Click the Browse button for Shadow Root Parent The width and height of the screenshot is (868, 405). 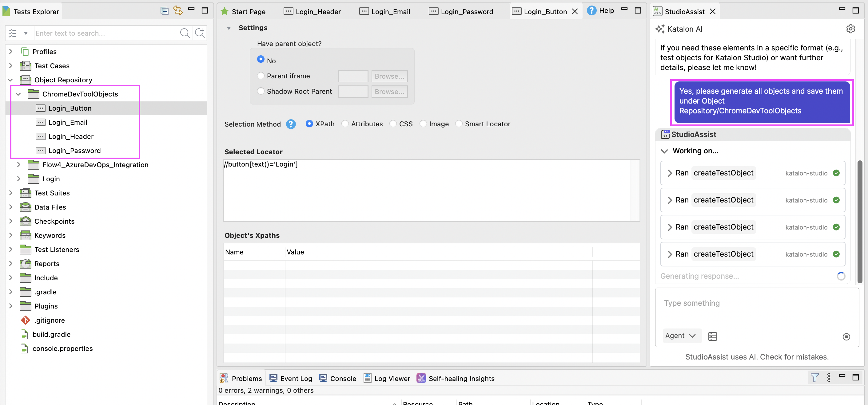tap(389, 91)
